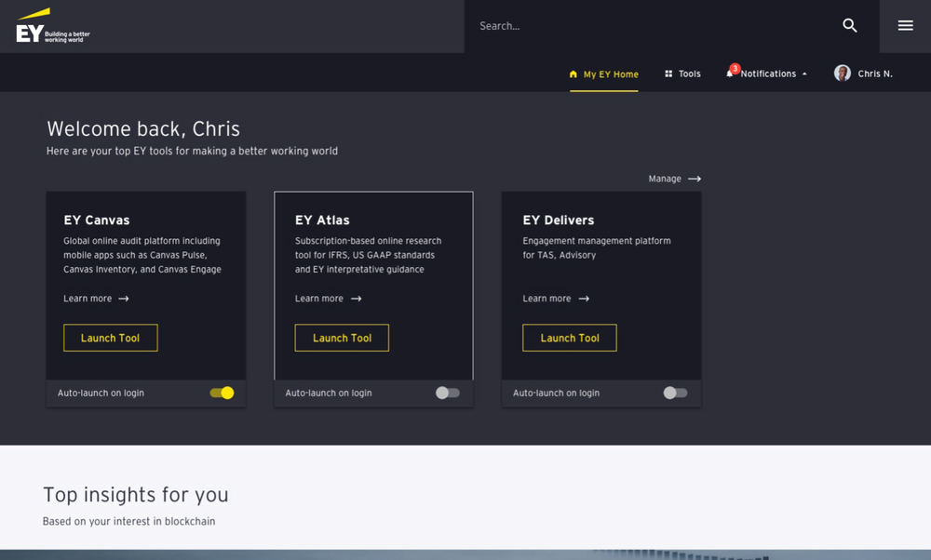Click Chris N. profile avatar
This screenshot has height=560, width=931.
tap(842, 73)
